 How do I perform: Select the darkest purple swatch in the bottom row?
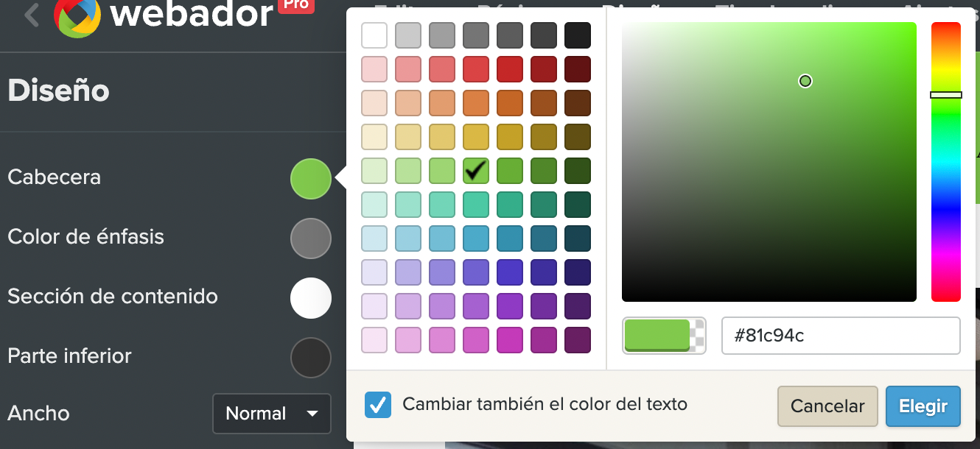coord(578,340)
